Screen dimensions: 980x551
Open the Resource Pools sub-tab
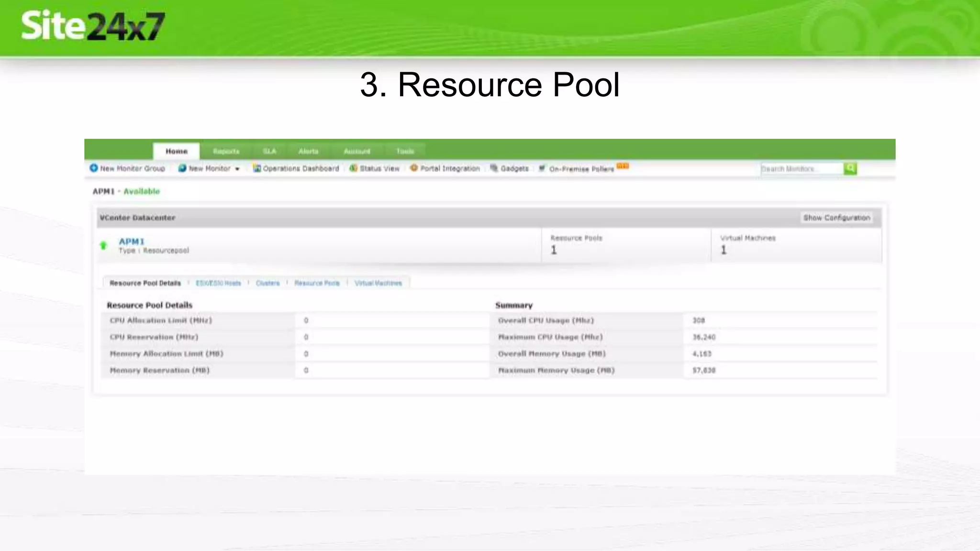pyautogui.click(x=317, y=283)
